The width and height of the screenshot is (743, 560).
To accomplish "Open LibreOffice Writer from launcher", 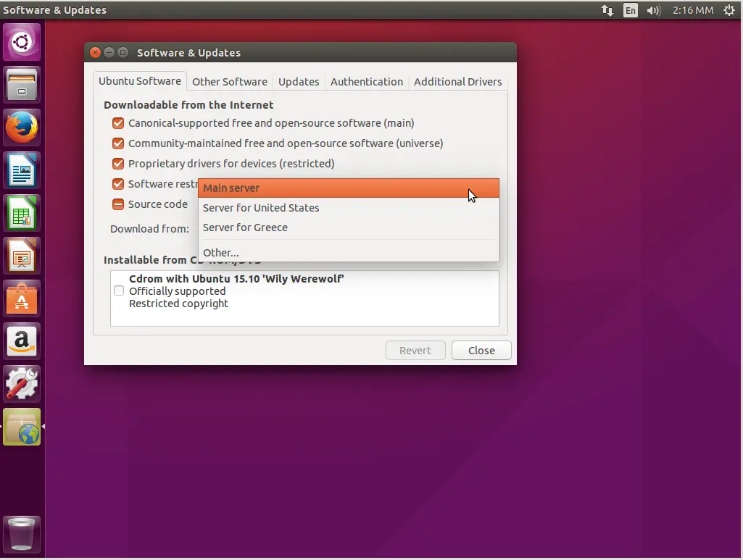I will [x=22, y=170].
